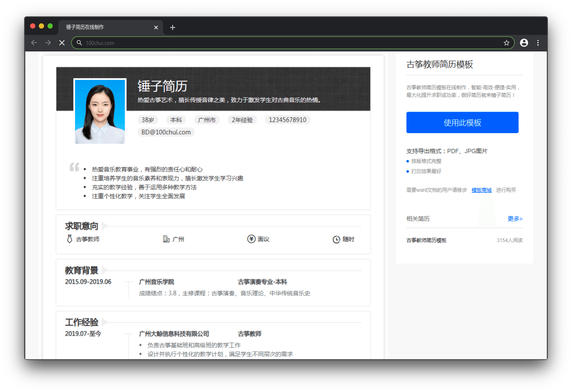Viewport: 572px width, 392px height.
Task: Click macOS yellow minimize window button
Action: pos(41,26)
